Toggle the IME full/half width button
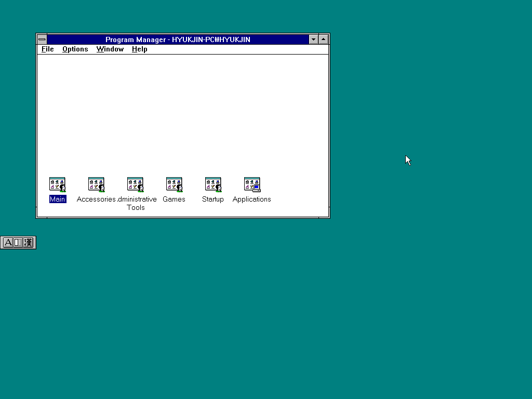This screenshot has width=532, height=399. (18, 243)
